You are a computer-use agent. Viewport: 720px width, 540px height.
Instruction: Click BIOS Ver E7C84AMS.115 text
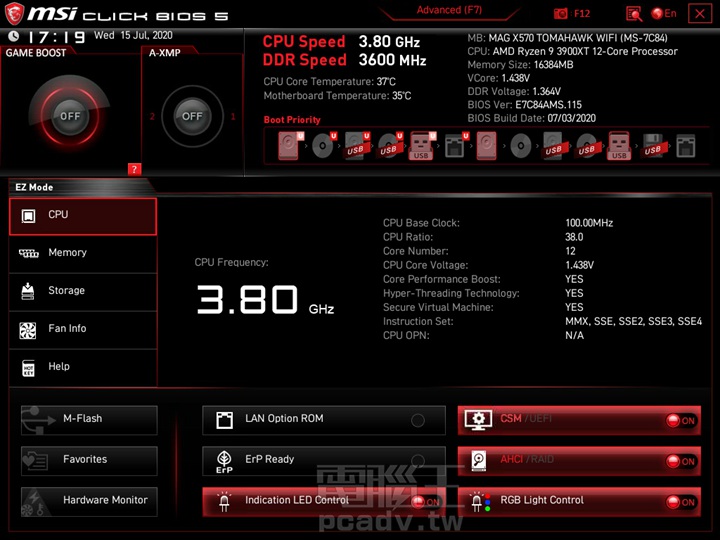(524, 105)
